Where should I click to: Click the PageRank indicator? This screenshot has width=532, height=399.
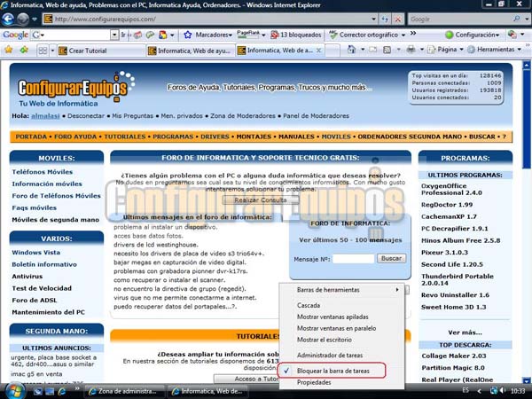(248, 34)
